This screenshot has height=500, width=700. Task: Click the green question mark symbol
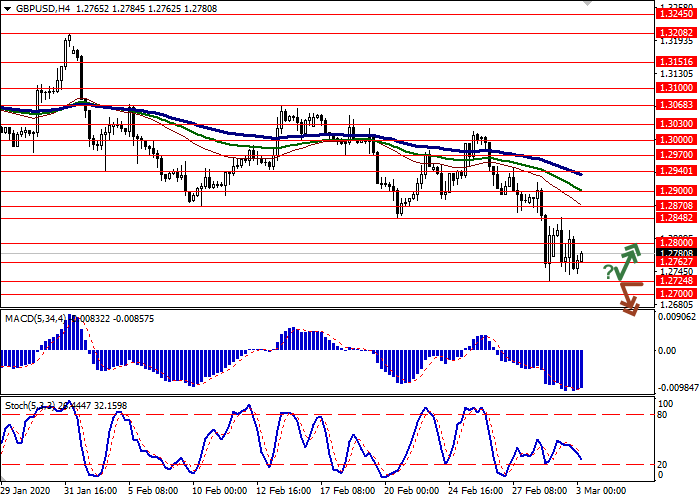coord(609,272)
